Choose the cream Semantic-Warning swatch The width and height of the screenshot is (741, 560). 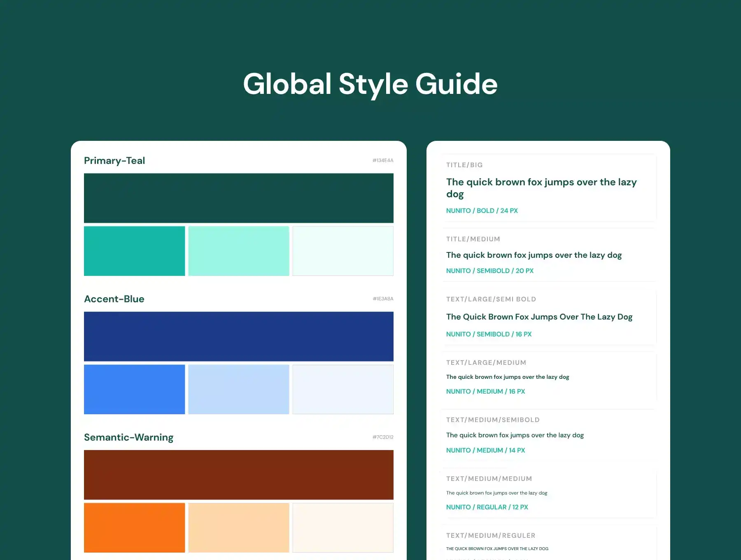pyautogui.click(x=343, y=527)
